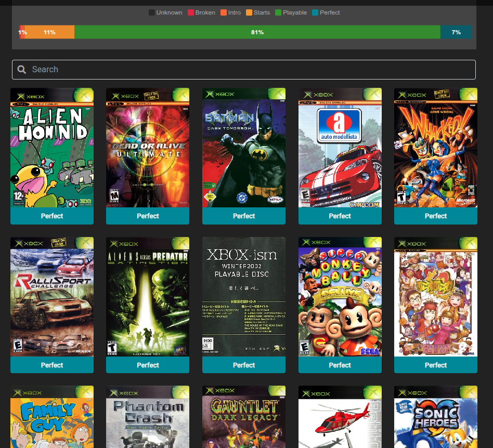The image size is (493, 448).
Task: Toggle the Intro legend item
Action: click(x=230, y=12)
